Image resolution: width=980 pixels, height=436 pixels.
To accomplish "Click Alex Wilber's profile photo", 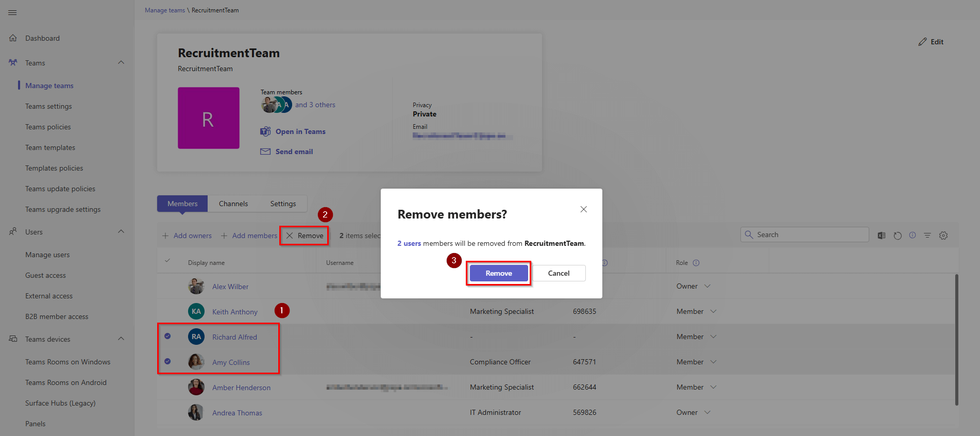I will pos(196,286).
